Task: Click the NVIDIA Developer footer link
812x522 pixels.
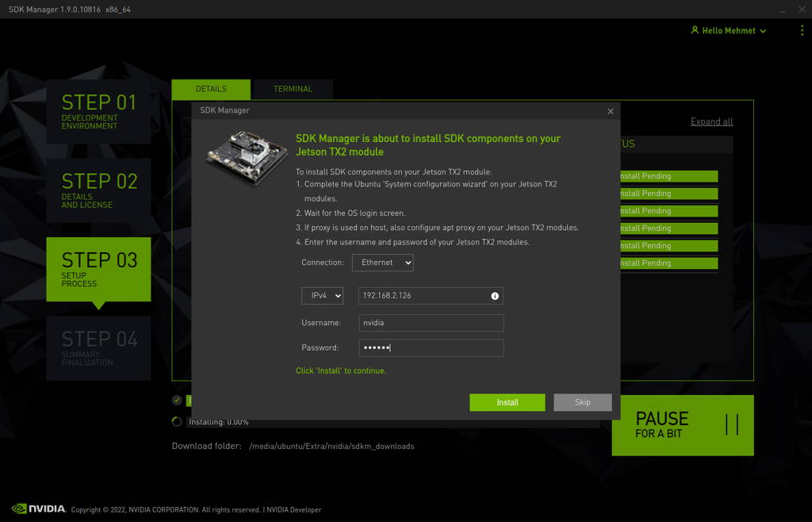Action: coord(293,509)
